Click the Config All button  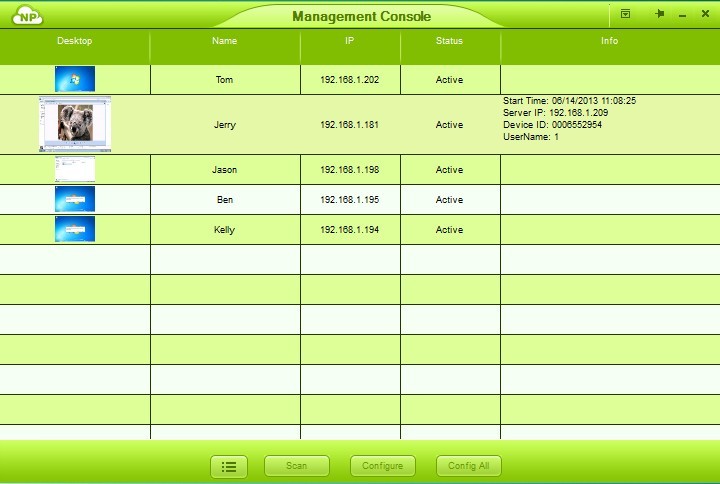tap(468, 466)
